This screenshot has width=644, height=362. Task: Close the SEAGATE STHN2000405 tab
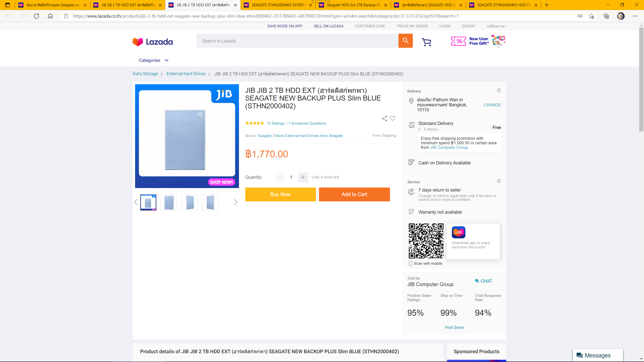(536, 5)
